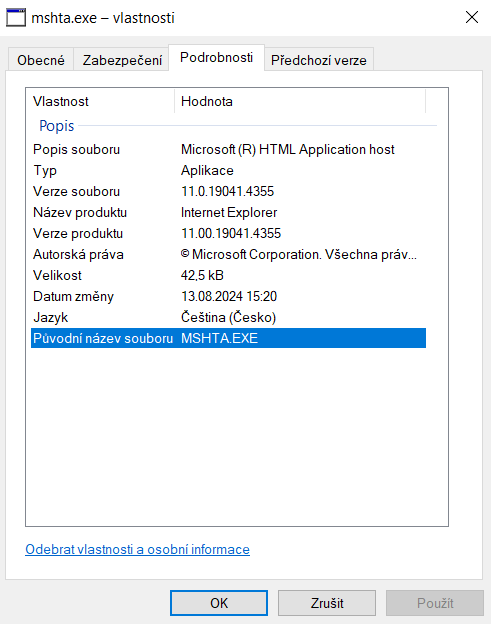Click the mshta.exe window icon in title bar
This screenshot has height=624, width=491.
(x=16, y=18)
